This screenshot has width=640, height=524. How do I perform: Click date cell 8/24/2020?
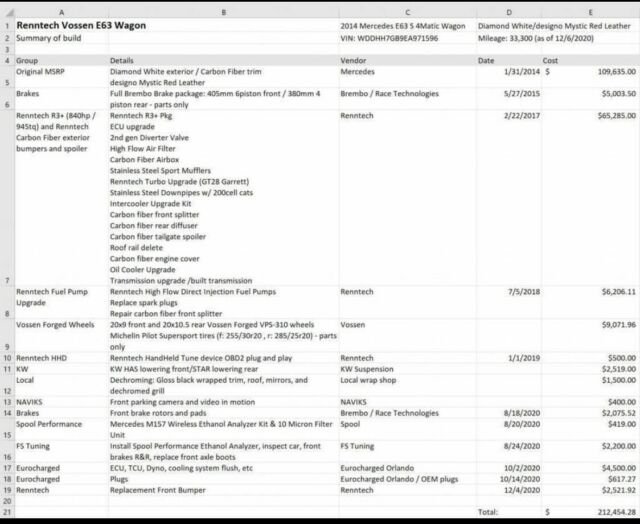509,451
